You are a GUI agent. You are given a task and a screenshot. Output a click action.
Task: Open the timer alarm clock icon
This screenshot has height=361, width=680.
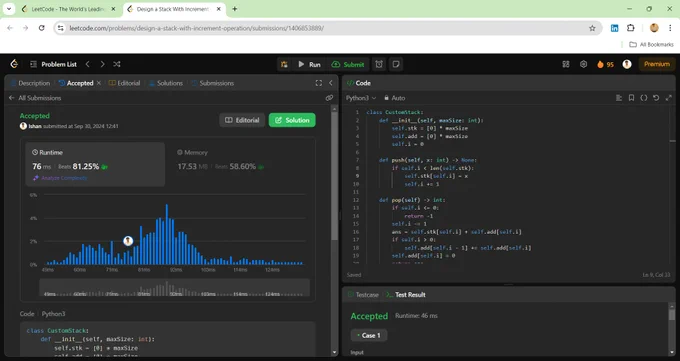coord(379,64)
